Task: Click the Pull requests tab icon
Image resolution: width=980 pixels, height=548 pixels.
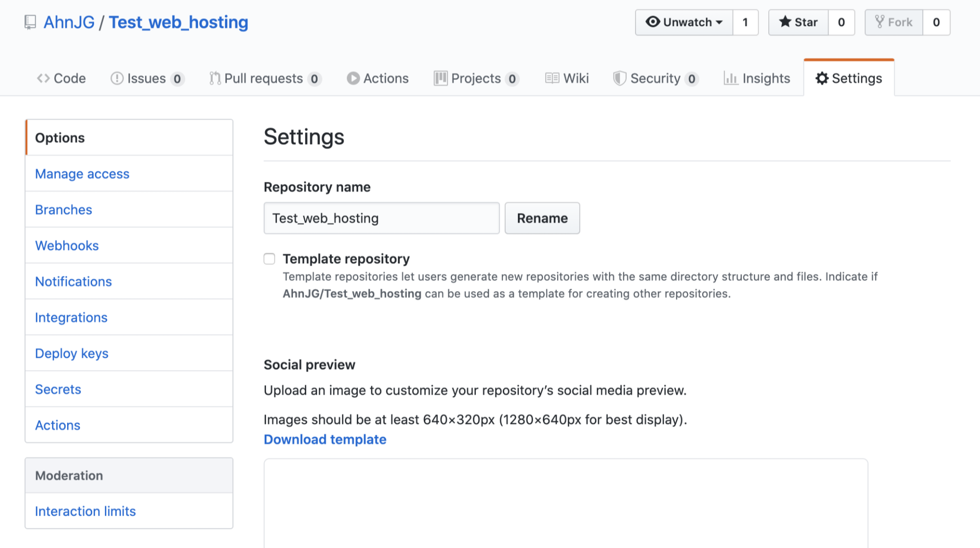Action: [215, 78]
